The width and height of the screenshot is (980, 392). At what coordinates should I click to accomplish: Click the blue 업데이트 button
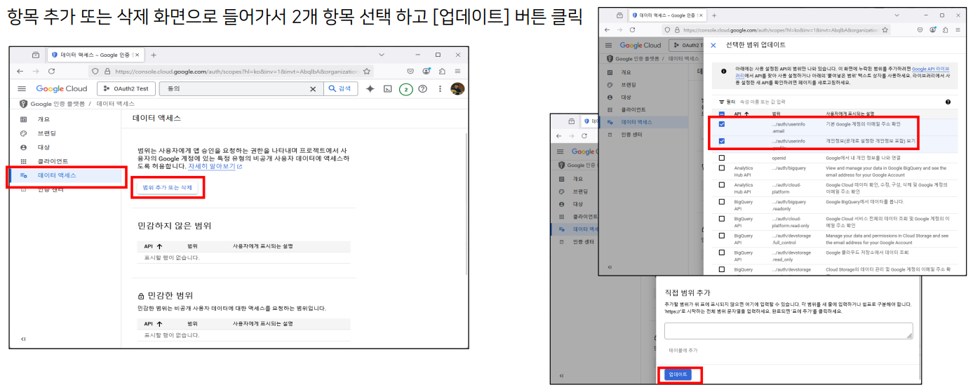click(678, 374)
